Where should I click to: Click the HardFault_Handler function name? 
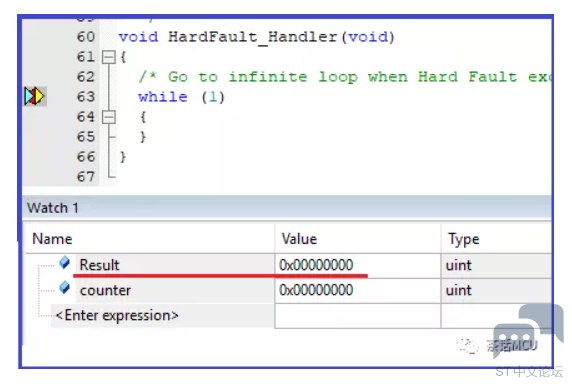pyautogui.click(x=252, y=37)
